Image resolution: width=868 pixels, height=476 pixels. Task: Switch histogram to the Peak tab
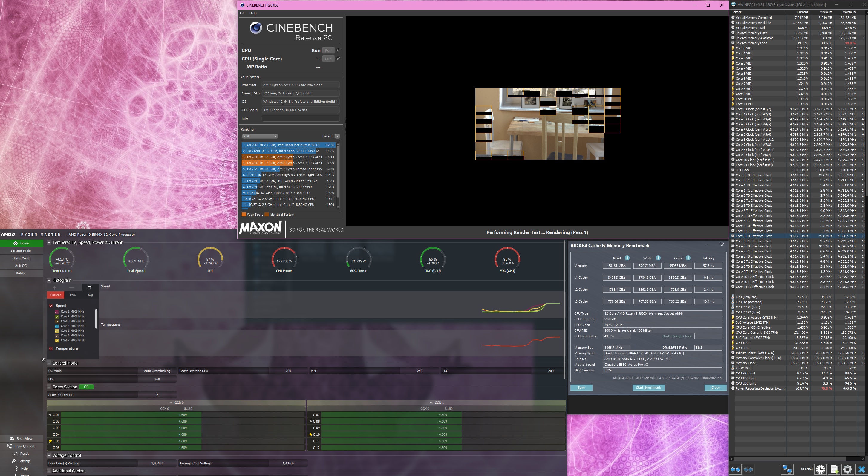[73, 295]
